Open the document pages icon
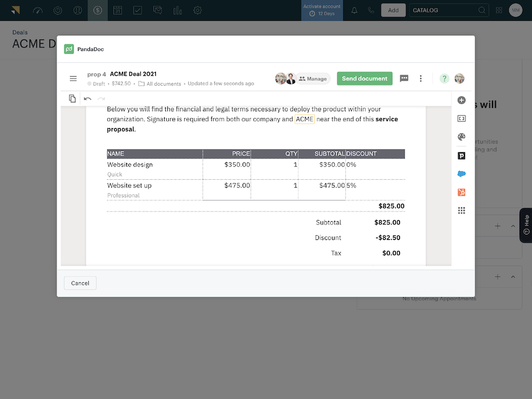This screenshot has width=532, height=399. (72, 99)
